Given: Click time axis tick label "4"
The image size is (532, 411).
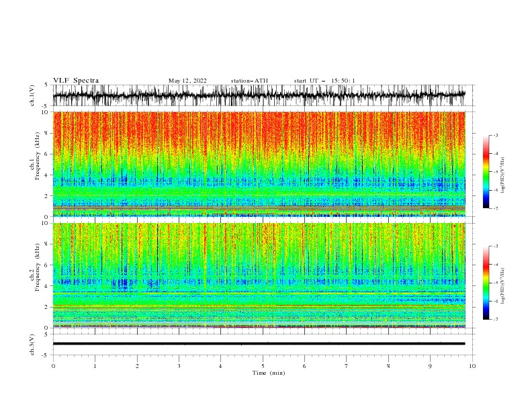Looking at the screenshot, I should (220, 366).
